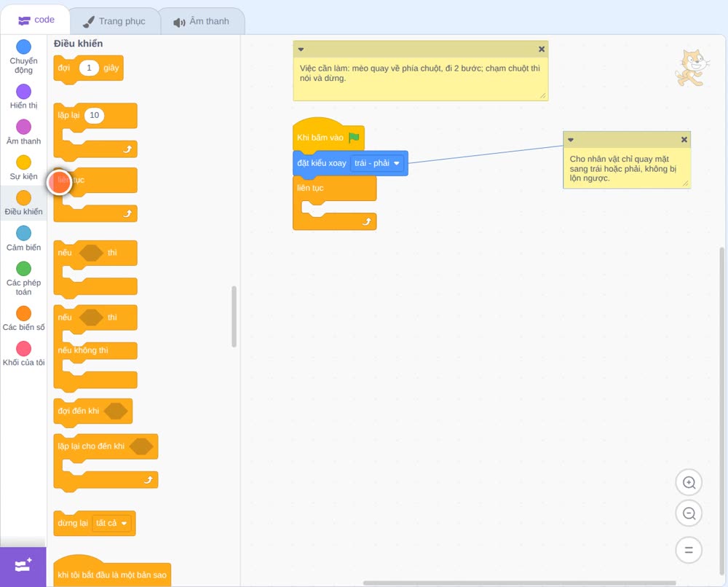Screen dimensions: 728x587
Task: Close the 'Việc cần làm' comment note
Action: pos(542,50)
